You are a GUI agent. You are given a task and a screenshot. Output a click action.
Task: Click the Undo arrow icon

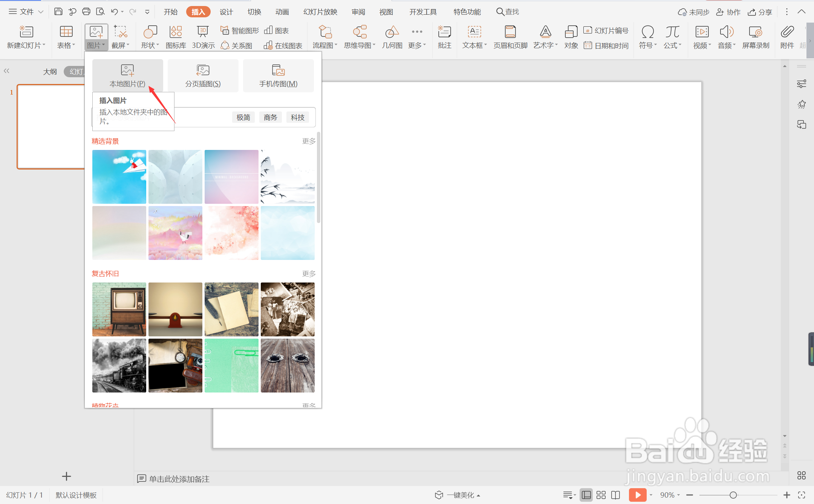click(x=115, y=12)
